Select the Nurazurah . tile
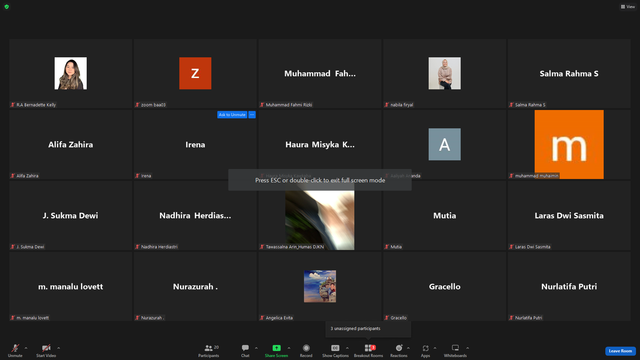The image size is (640, 360). 195,287
